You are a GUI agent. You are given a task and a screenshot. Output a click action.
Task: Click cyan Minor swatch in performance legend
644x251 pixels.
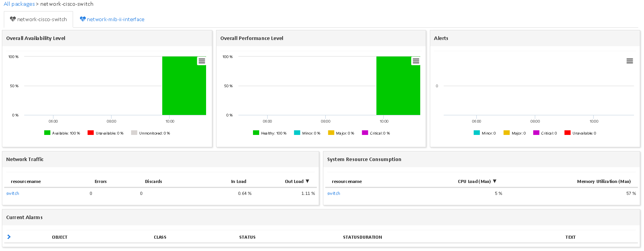click(297, 133)
